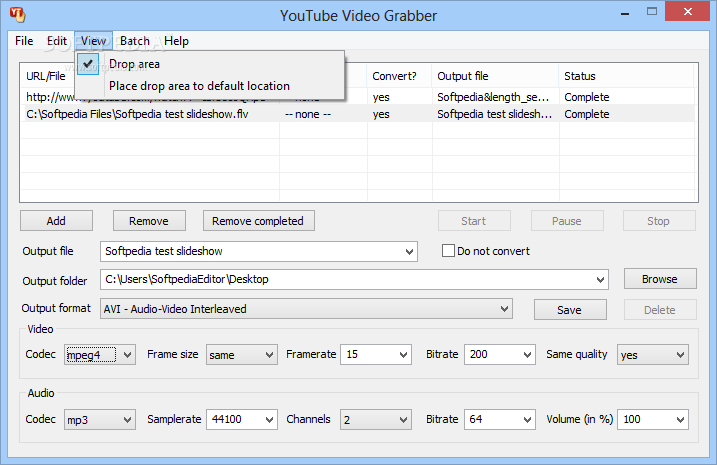Screen dimensions: 717x465
Task: Click the Pause button
Action: pyautogui.click(x=567, y=221)
